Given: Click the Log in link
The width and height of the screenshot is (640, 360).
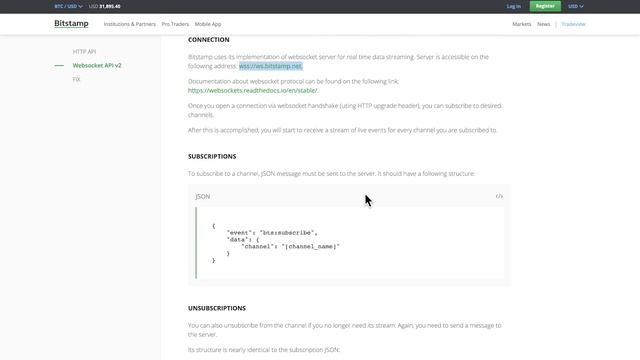Looking at the screenshot, I should tap(513, 6).
